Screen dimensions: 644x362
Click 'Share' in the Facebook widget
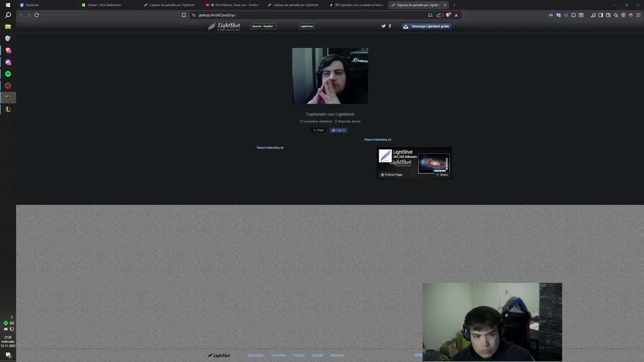pos(442,174)
